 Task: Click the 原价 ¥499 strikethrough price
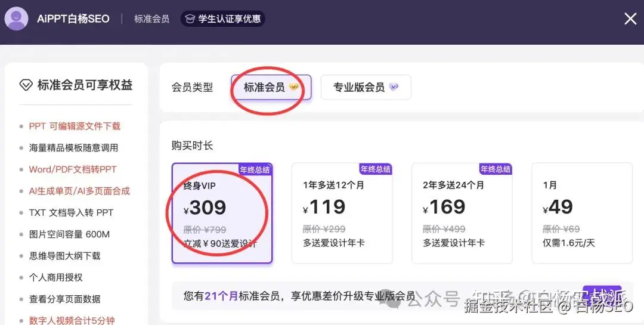(444, 229)
